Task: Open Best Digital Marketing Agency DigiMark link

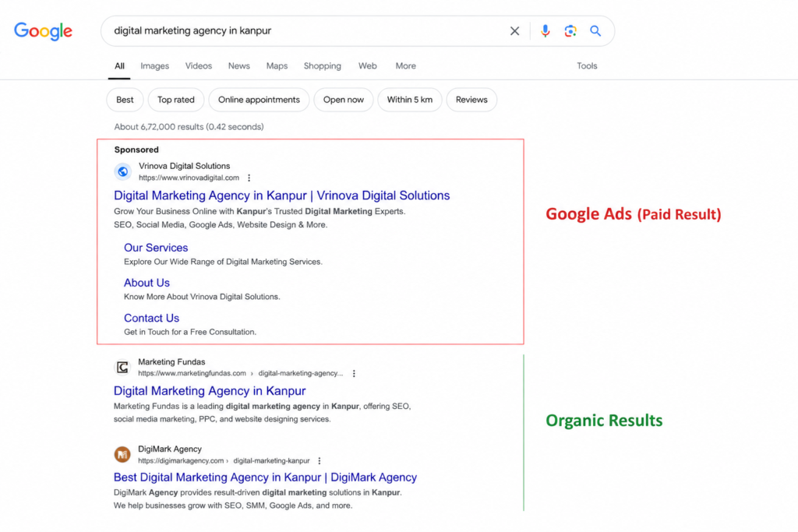Action: click(x=265, y=477)
